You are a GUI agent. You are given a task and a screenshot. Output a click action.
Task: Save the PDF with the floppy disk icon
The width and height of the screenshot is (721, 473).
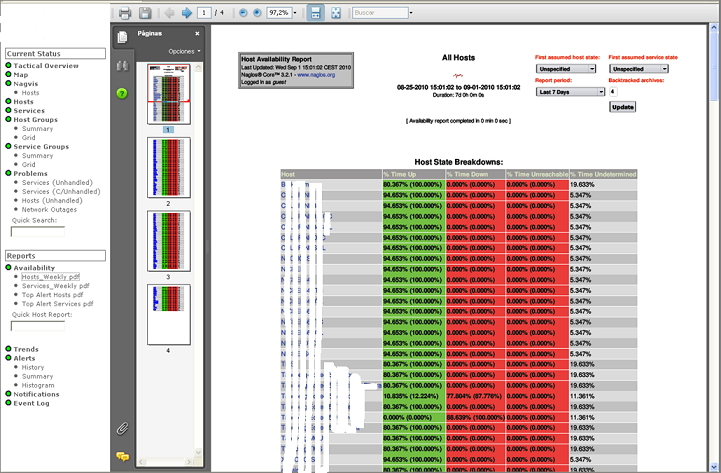[x=145, y=13]
